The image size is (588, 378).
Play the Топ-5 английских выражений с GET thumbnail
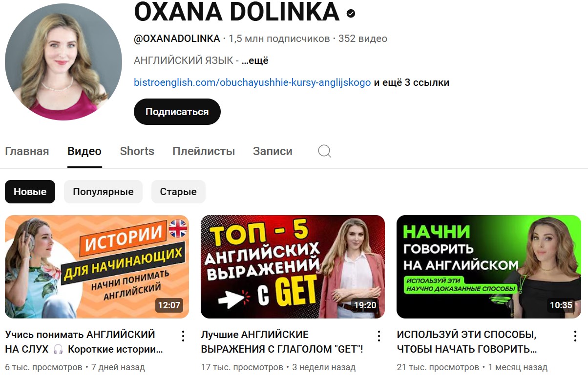(293, 267)
